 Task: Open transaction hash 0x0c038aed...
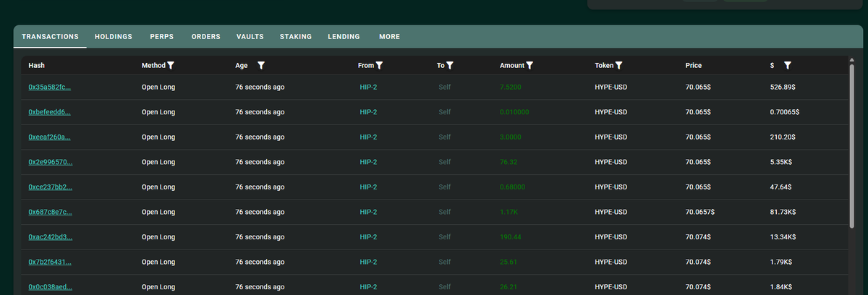click(x=50, y=286)
